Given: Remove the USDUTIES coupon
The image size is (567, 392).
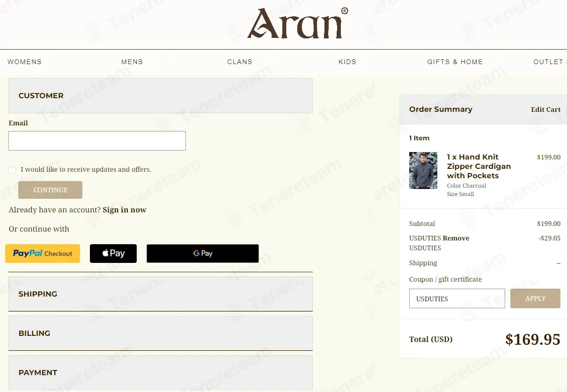Looking at the screenshot, I should 456,238.
